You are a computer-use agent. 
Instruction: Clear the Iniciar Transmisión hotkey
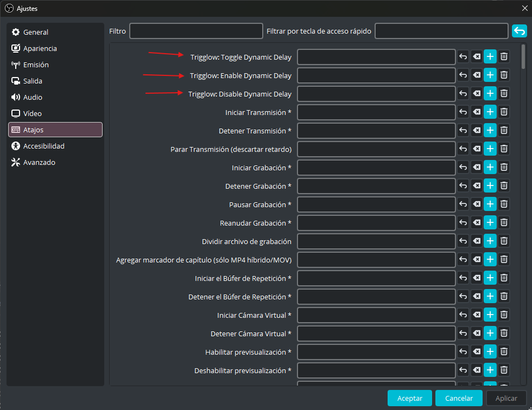coord(477,112)
